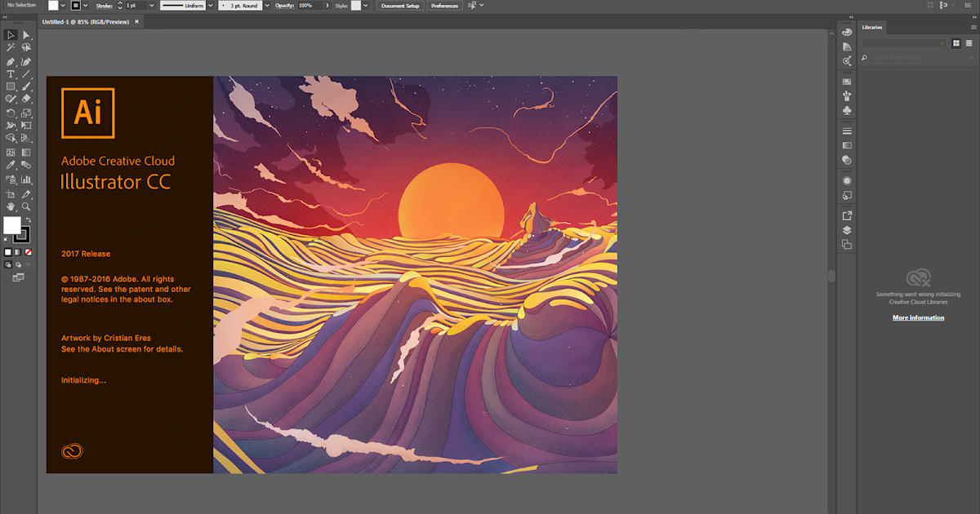Click the toolbar fill color box
This screenshot has height=514, width=980.
point(11,225)
